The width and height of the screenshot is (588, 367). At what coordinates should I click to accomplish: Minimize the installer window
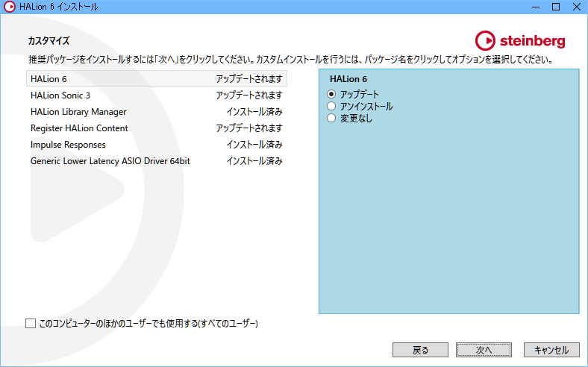pyautogui.click(x=536, y=7)
